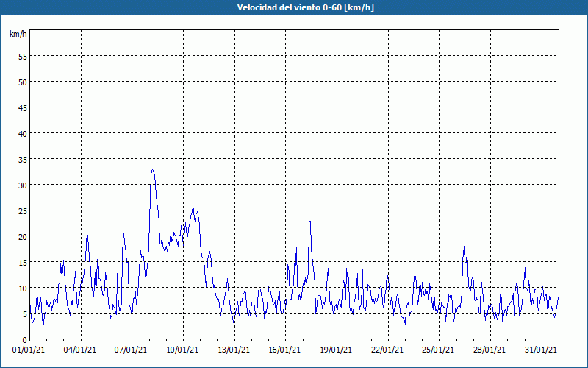Click the 19/01/21 date label
The width and height of the screenshot is (588, 368).
click(x=336, y=350)
